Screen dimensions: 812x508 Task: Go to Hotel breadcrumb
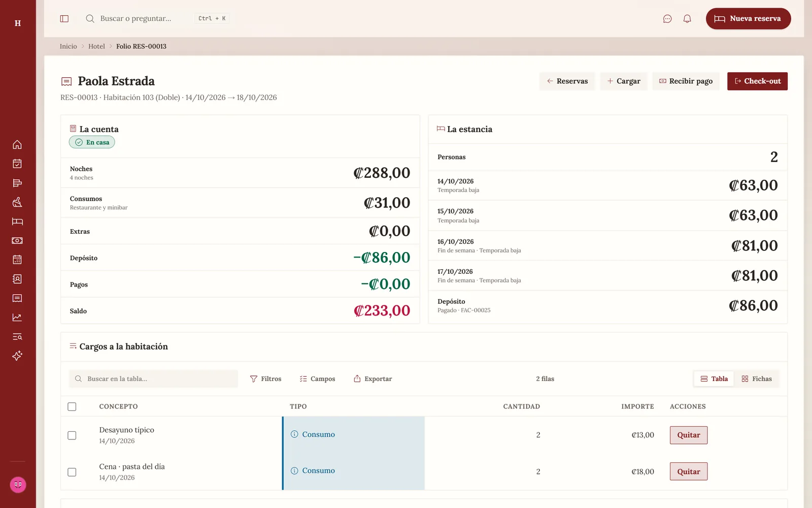point(96,46)
